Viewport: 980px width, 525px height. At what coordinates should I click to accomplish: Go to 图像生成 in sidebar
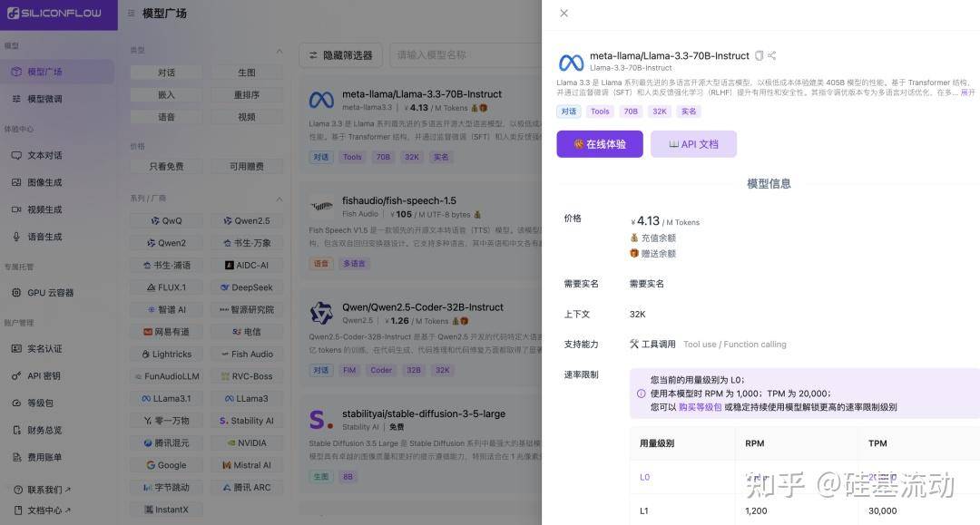click(57, 182)
